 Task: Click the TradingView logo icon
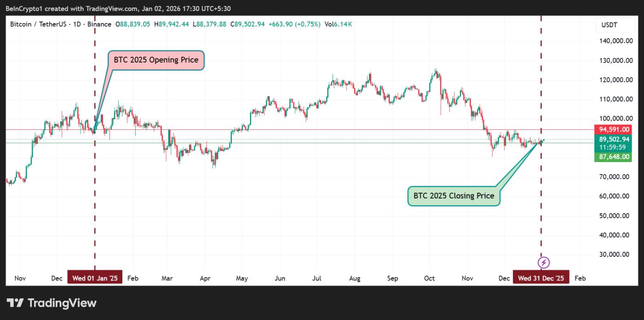pyautogui.click(x=15, y=303)
